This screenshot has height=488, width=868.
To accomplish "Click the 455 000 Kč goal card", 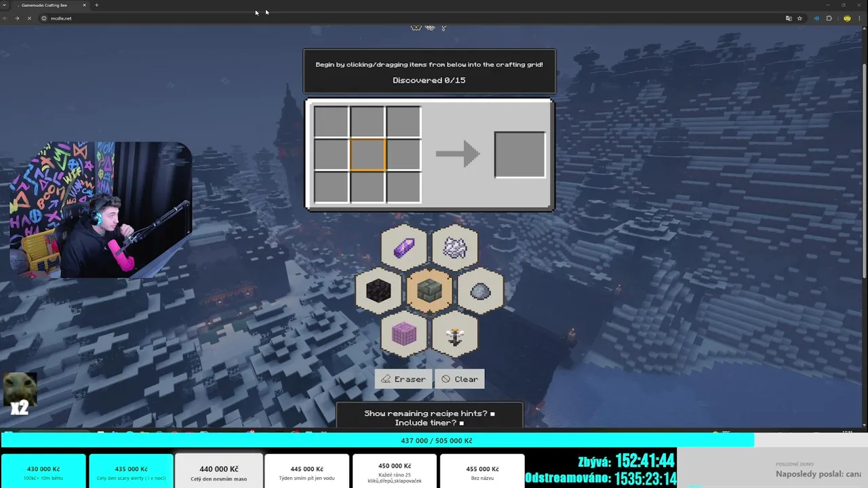I will click(x=482, y=472).
